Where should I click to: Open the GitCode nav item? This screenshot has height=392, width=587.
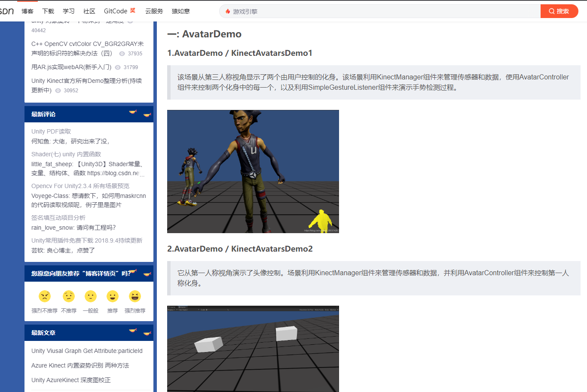(x=116, y=11)
